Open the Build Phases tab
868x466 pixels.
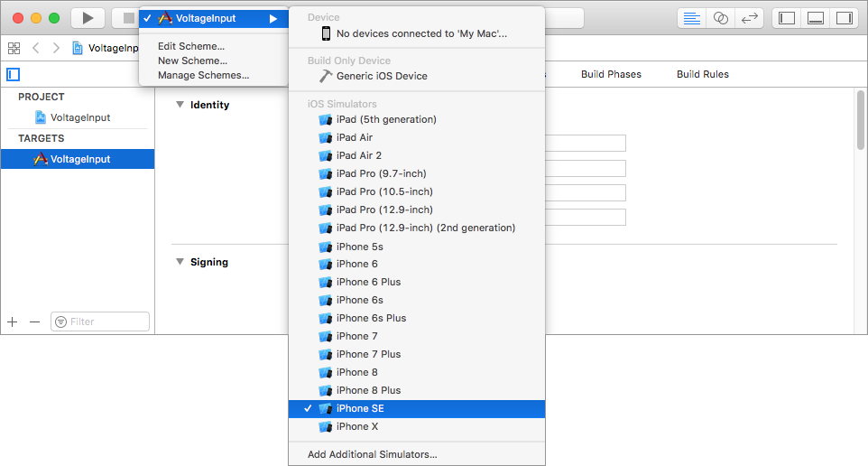tap(611, 74)
